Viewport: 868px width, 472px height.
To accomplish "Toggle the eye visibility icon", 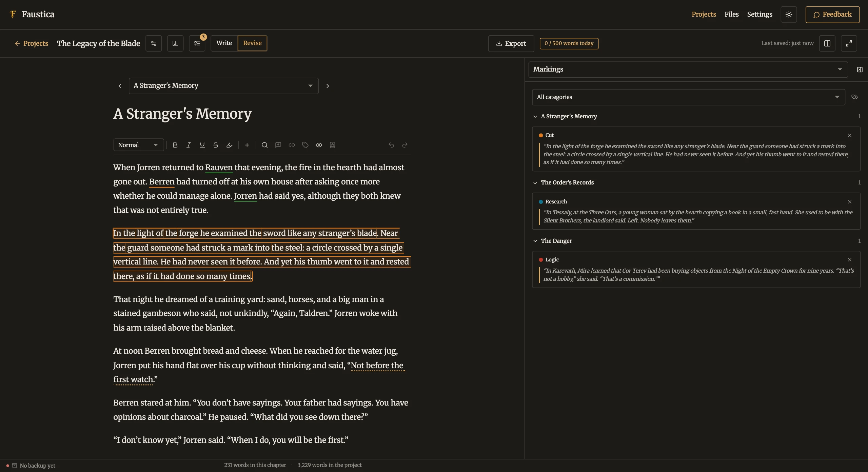I will 319,145.
